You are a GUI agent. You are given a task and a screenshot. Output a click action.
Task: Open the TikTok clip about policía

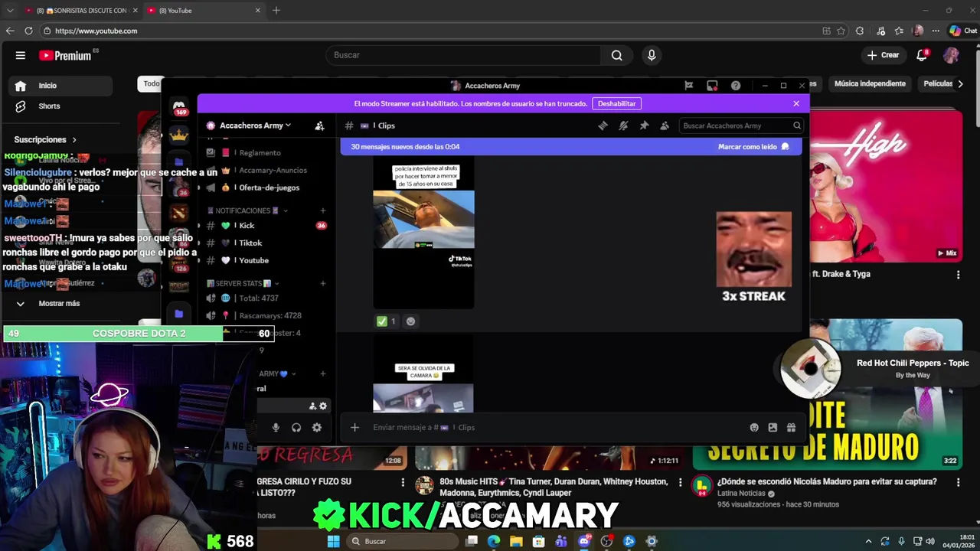(x=423, y=232)
